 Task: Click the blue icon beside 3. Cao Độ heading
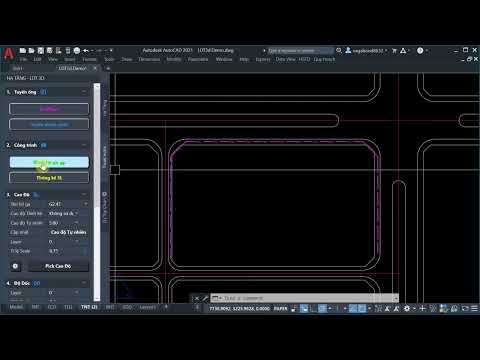[36, 195]
